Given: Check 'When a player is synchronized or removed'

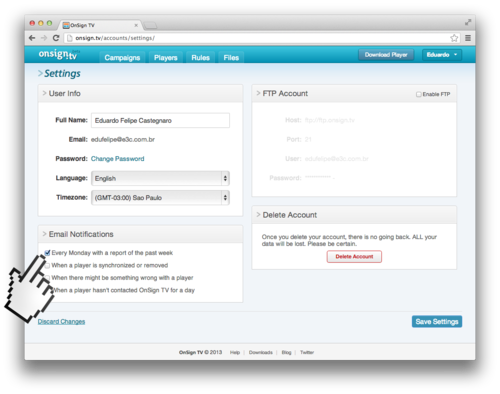Looking at the screenshot, I should [47, 265].
